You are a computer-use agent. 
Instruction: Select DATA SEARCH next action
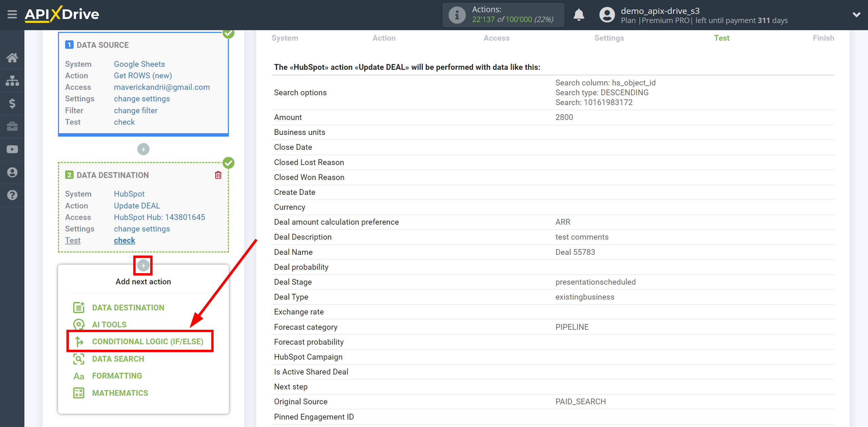118,359
